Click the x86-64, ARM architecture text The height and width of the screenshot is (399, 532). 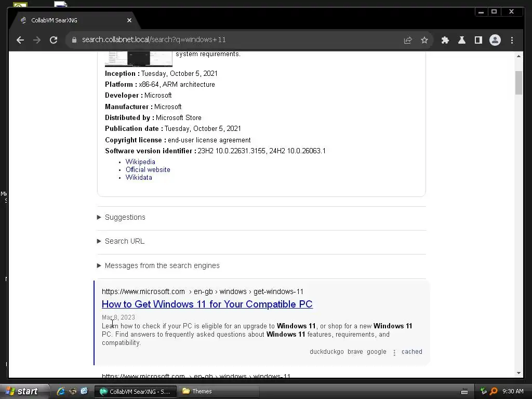click(177, 85)
